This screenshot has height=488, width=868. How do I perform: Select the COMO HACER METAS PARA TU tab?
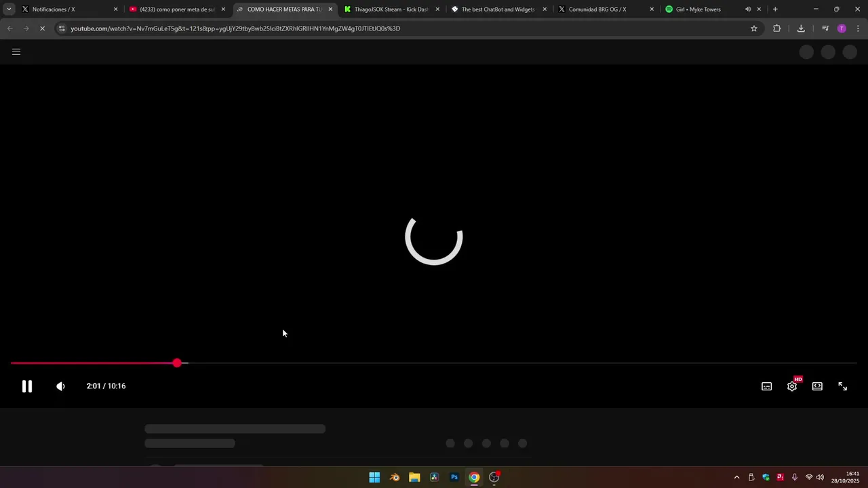click(283, 9)
